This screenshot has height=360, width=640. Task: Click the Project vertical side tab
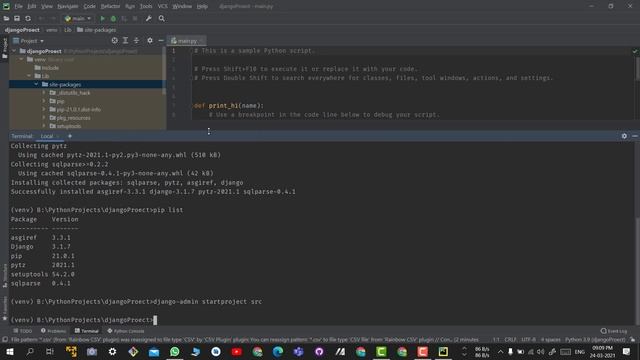pyautogui.click(x=4, y=48)
